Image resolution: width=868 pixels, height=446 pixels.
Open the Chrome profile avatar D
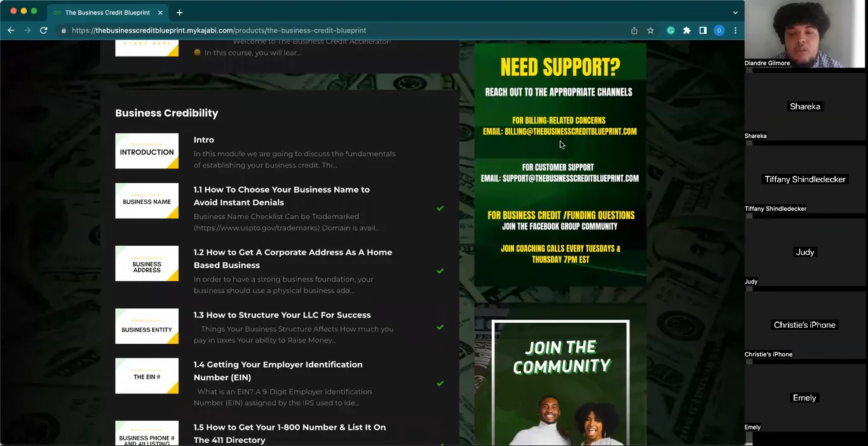[719, 30]
